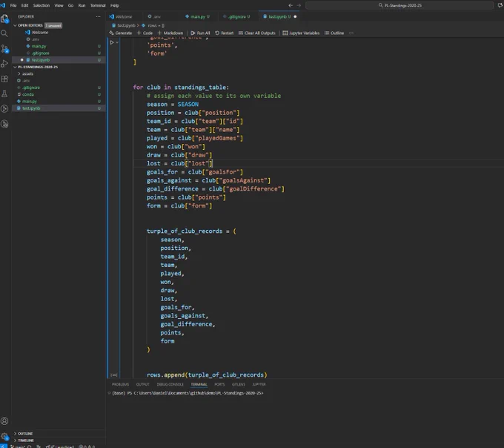Click the Go Back arrow in the title bar

click(x=291, y=5)
